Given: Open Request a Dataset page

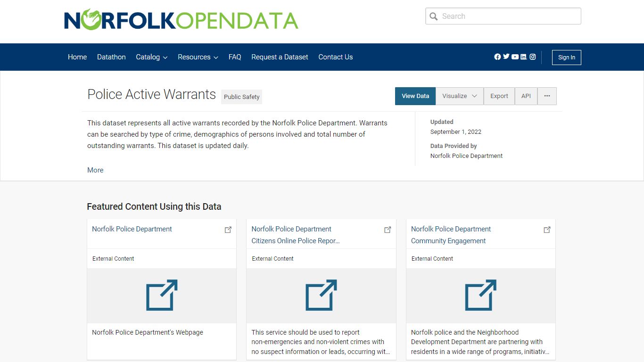Looking at the screenshot, I should click(x=280, y=57).
